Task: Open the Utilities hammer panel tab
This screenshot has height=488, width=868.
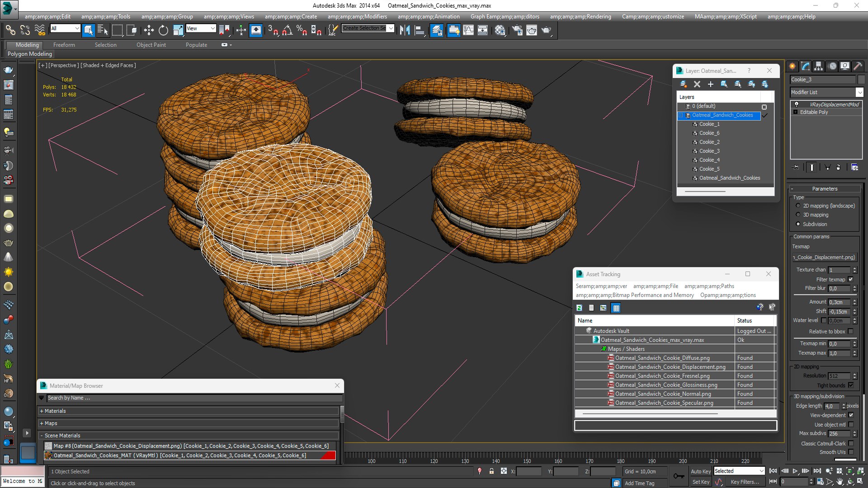Action: 858,66
